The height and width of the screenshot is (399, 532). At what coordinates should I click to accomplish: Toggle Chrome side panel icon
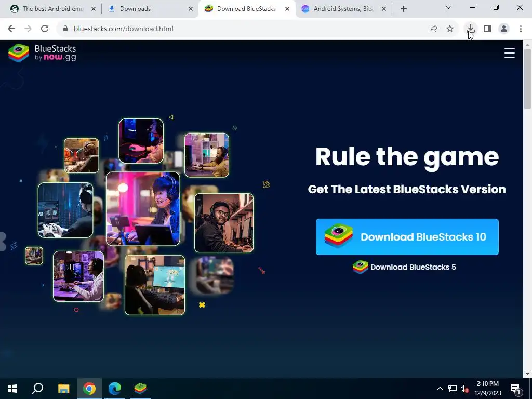pos(487,29)
